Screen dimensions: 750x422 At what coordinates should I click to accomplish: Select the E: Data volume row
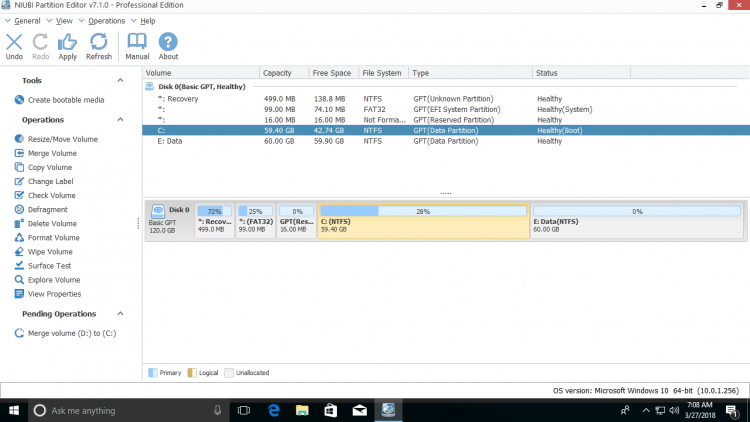[x=446, y=141]
